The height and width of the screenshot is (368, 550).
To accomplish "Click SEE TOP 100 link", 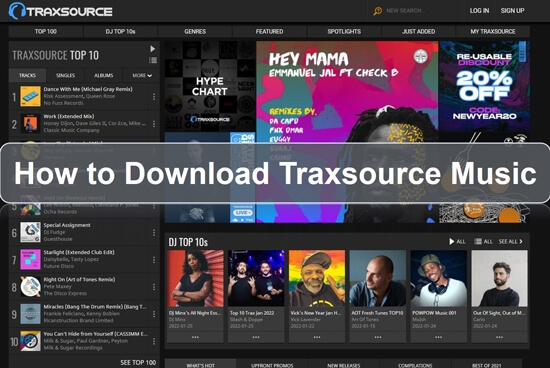I will click(138, 362).
